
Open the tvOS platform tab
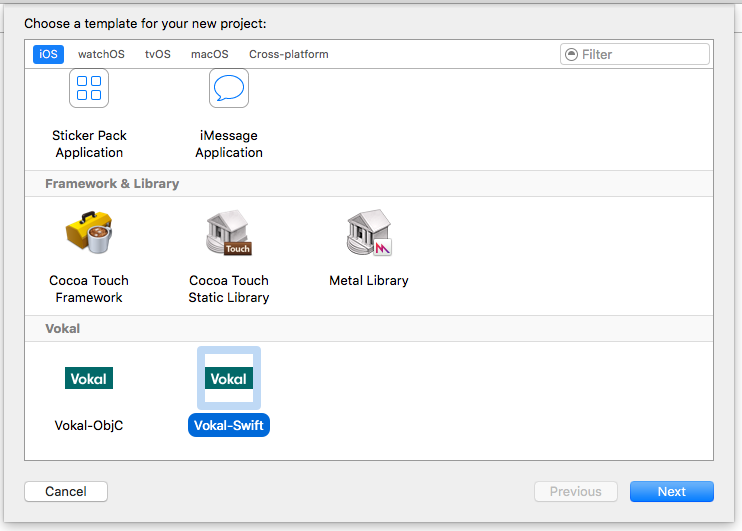tap(158, 54)
